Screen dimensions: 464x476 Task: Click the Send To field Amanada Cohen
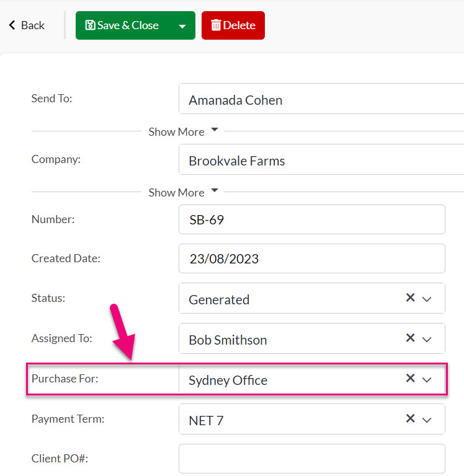pos(321,99)
